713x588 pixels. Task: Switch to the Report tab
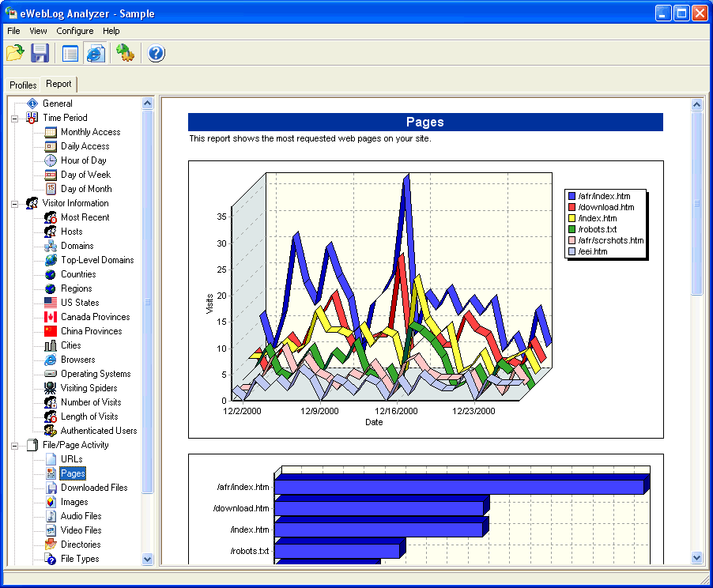click(x=58, y=84)
